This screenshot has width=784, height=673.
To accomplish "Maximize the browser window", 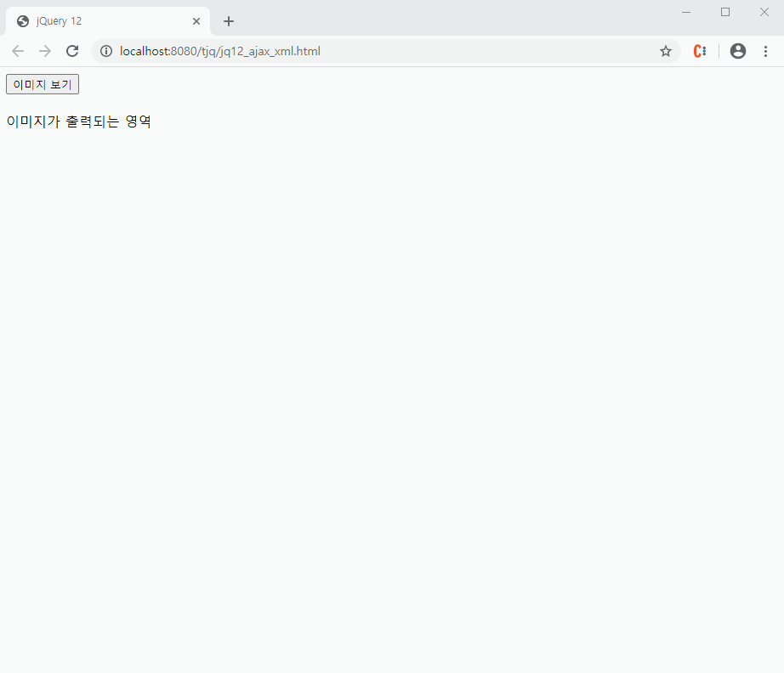I will tap(725, 12).
